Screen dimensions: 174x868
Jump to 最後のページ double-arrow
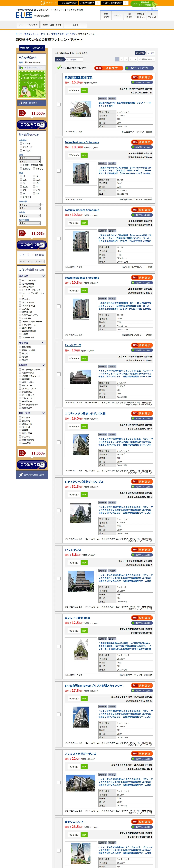(x=146, y=59)
